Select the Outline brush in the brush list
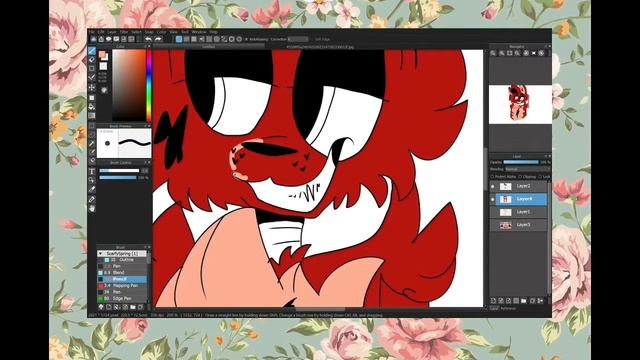Image resolution: width=640 pixels, height=360 pixels. point(122,260)
